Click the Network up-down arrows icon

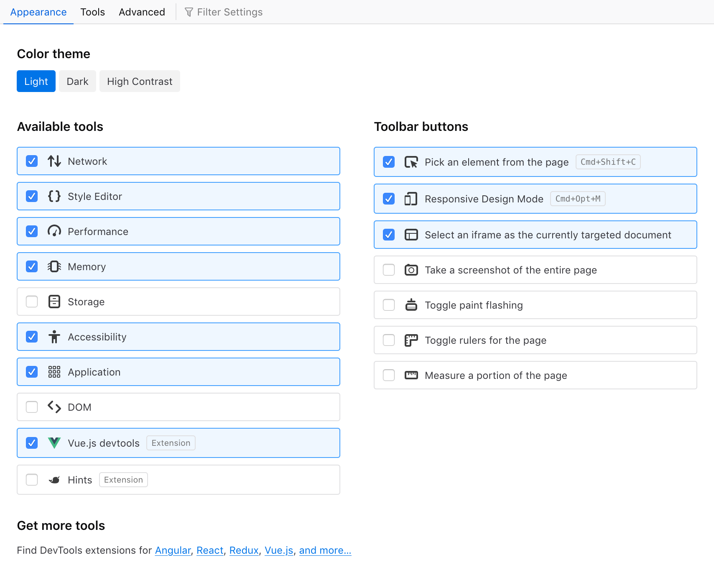pos(54,161)
